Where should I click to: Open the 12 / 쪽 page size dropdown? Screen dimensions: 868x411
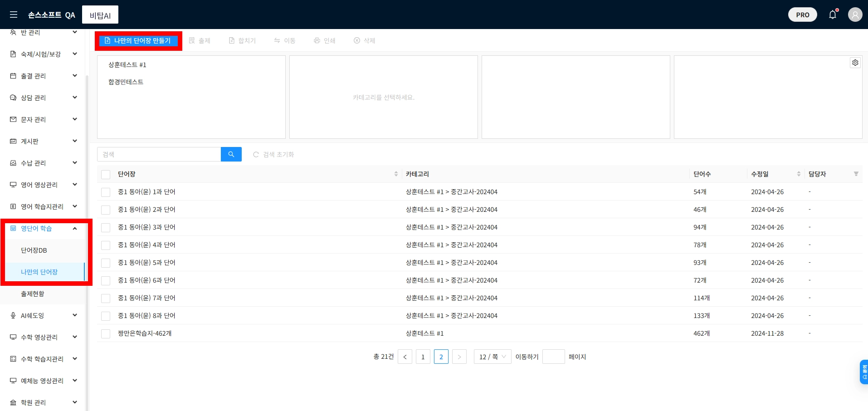pos(493,357)
